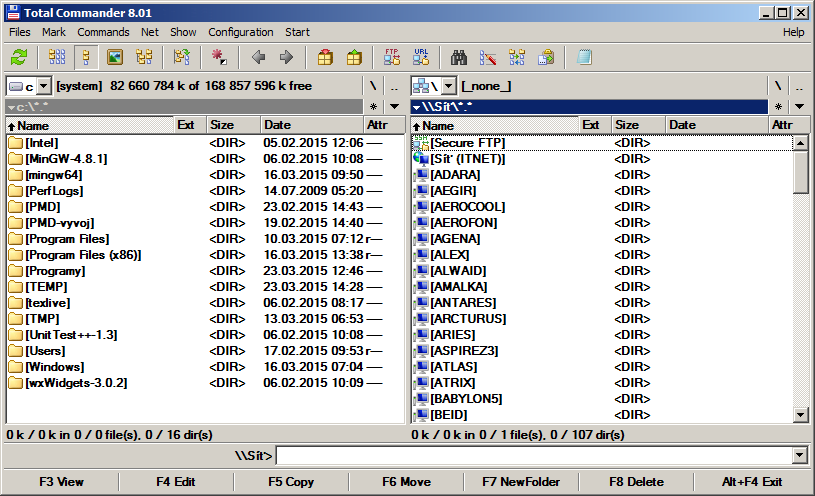This screenshot has width=815, height=496.
Task: Sort left panel by Ext column
Action: pos(190,125)
